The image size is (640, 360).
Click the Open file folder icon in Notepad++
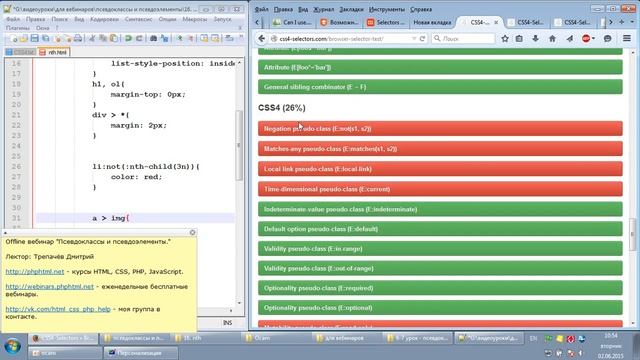tap(24, 38)
